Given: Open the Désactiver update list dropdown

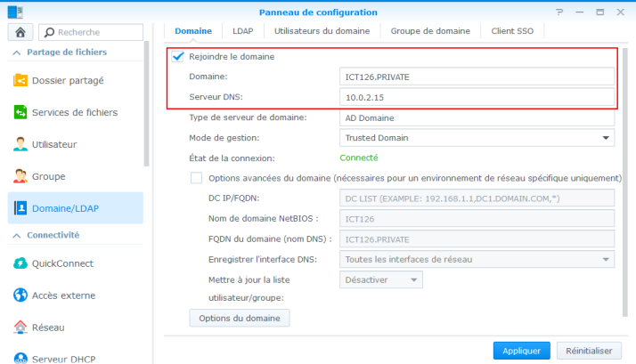Looking at the screenshot, I should (x=381, y=279).
